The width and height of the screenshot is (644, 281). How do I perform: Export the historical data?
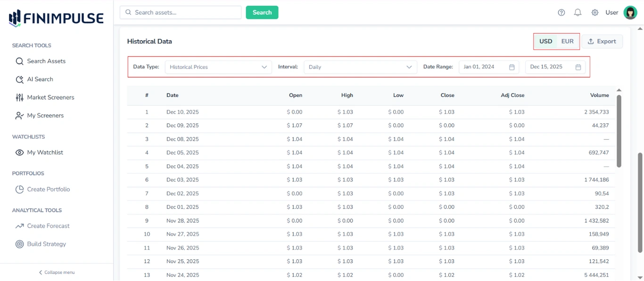(602, 41)
